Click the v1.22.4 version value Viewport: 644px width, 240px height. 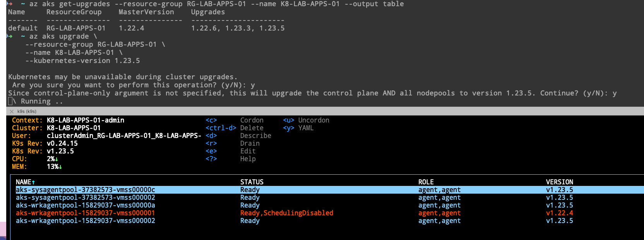pos(560,213)
